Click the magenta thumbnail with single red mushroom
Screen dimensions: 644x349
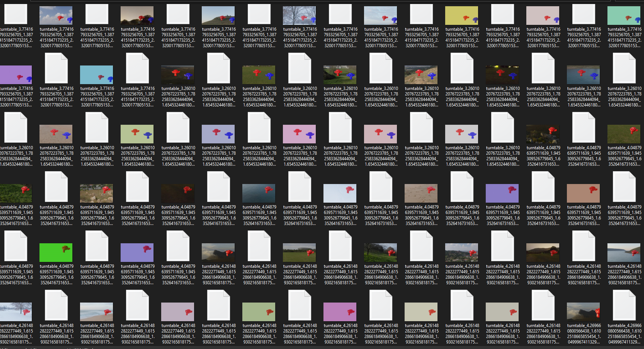click(340, 312)
